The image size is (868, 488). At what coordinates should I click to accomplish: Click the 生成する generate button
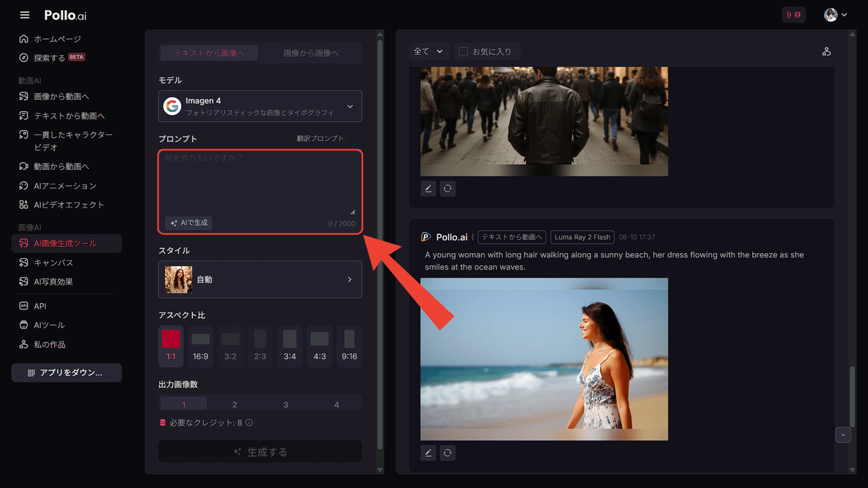(x=260, y=452)
